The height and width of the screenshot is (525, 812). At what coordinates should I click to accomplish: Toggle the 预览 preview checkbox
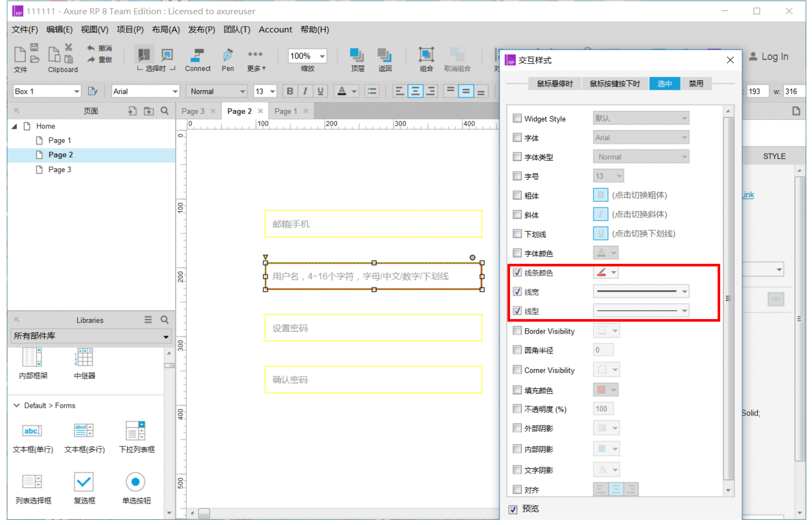[x=513, y=509]
